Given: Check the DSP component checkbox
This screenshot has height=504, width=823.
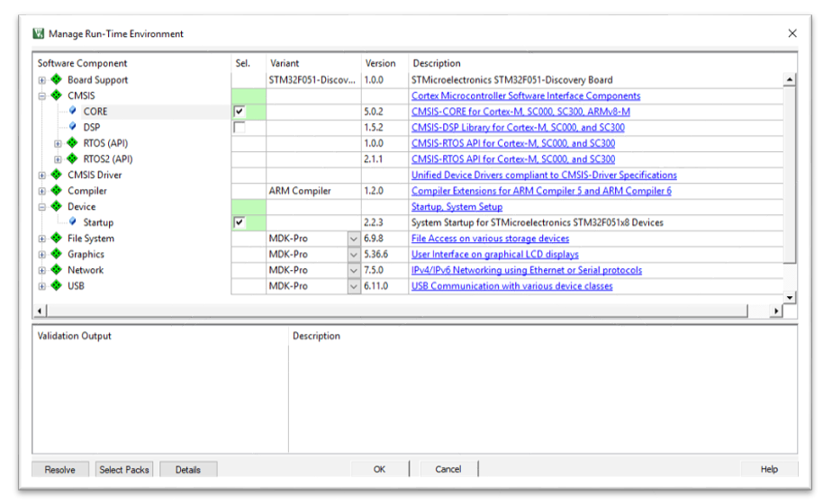Looking at the screenshot, I should 240,128.
